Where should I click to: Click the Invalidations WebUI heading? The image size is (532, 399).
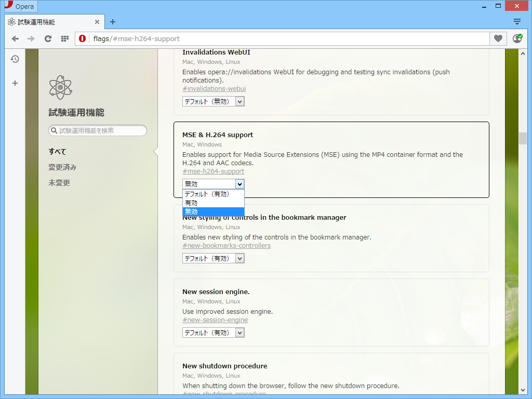click(x=216, y=52)
